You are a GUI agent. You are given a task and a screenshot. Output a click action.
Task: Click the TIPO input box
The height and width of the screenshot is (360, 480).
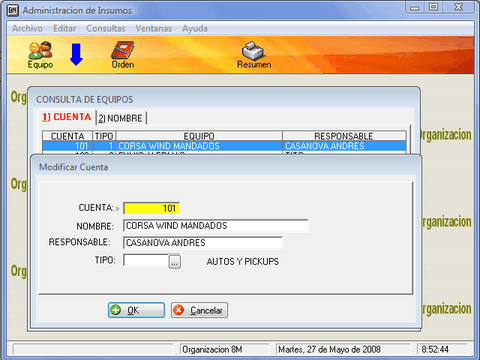click(x=146, y=260)
